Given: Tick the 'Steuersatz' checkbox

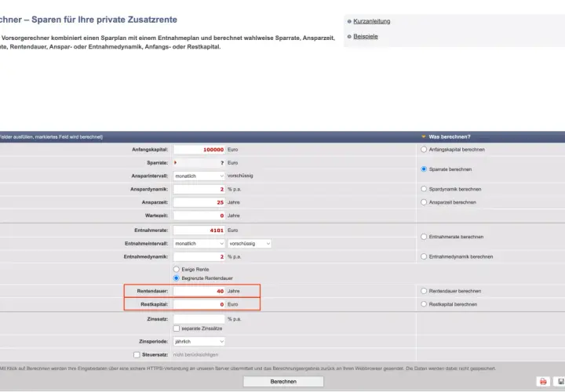Looking at the screenshot, I should pos(137,355).
